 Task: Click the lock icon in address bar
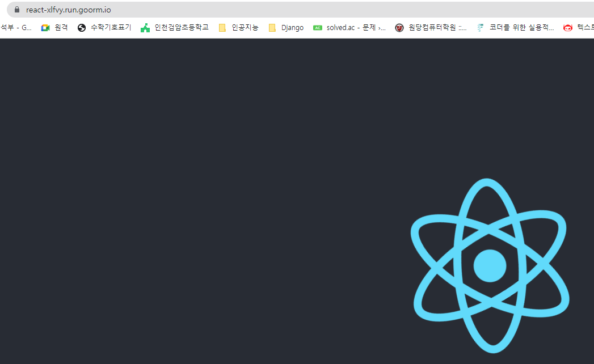coord(16,10)
